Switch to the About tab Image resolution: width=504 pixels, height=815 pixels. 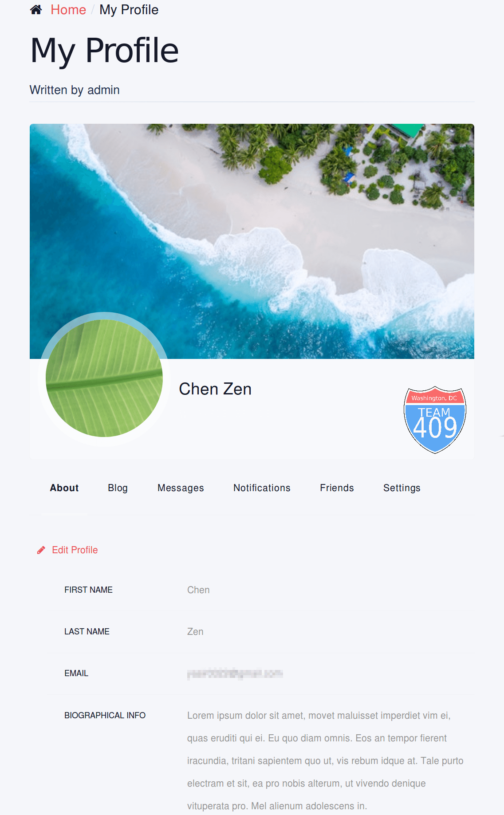pyautogui.click(x=64, y=488)
